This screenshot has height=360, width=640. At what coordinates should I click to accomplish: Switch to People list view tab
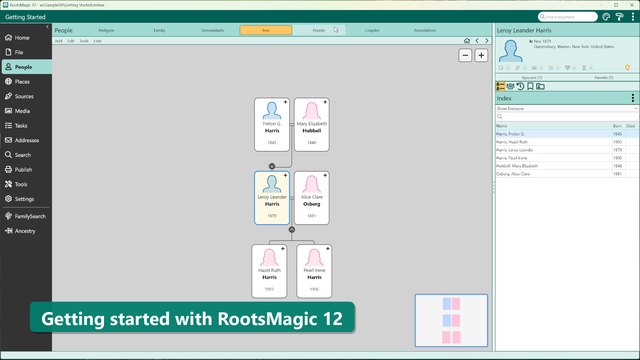[x=319, y=30]
